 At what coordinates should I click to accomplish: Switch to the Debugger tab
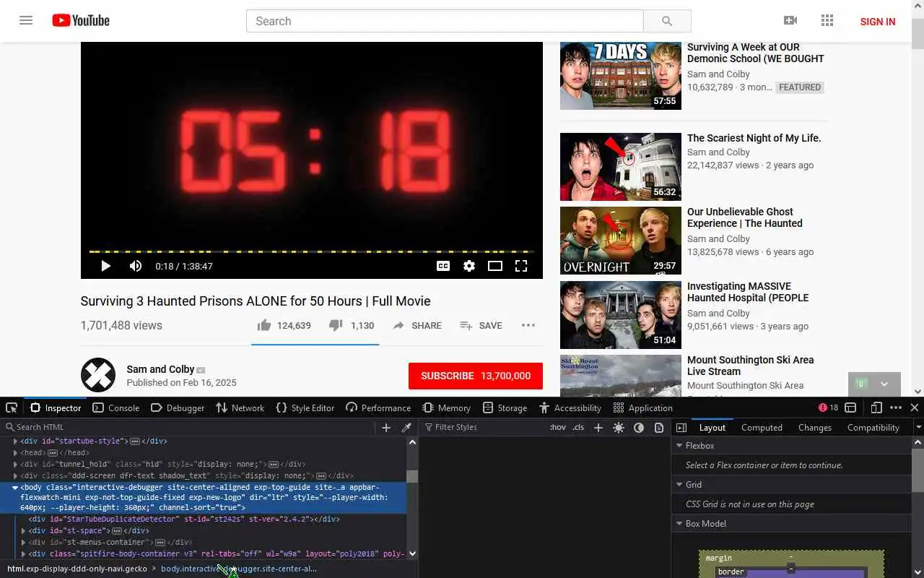pos(178,407)
